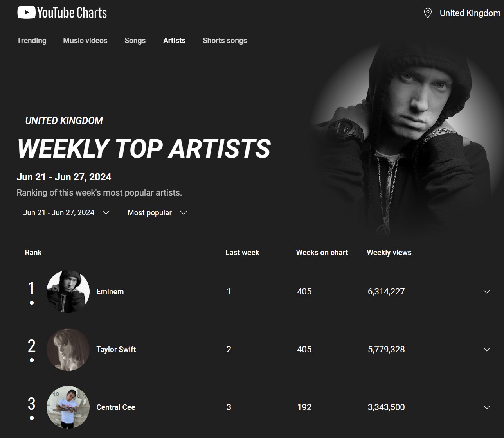Open the Taylor Swift artist link
504x438 pixels.
coord(116,349)
